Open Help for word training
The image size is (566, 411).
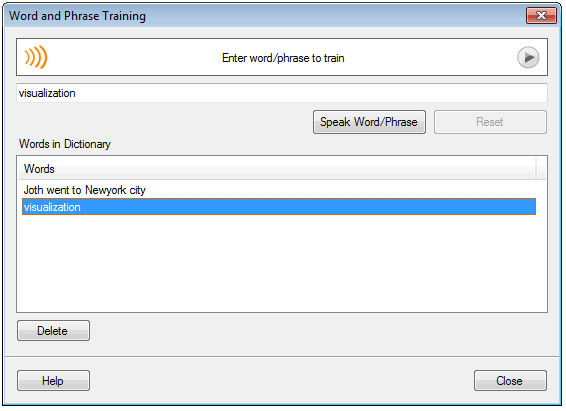53,380
